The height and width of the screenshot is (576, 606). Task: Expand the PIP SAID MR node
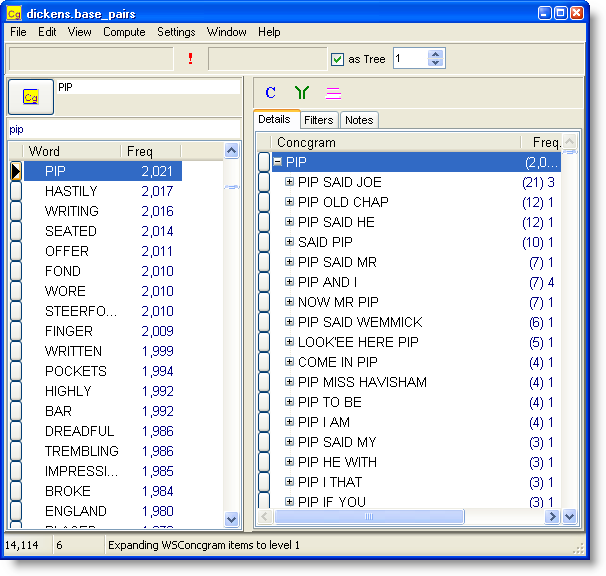click(x=289, y=262)
